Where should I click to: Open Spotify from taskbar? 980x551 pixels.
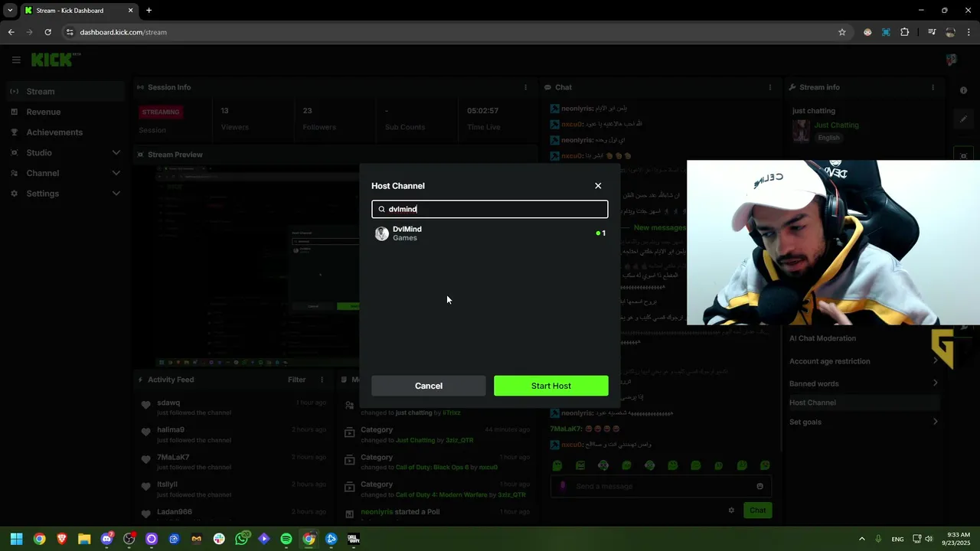click(x=286, y=539)
